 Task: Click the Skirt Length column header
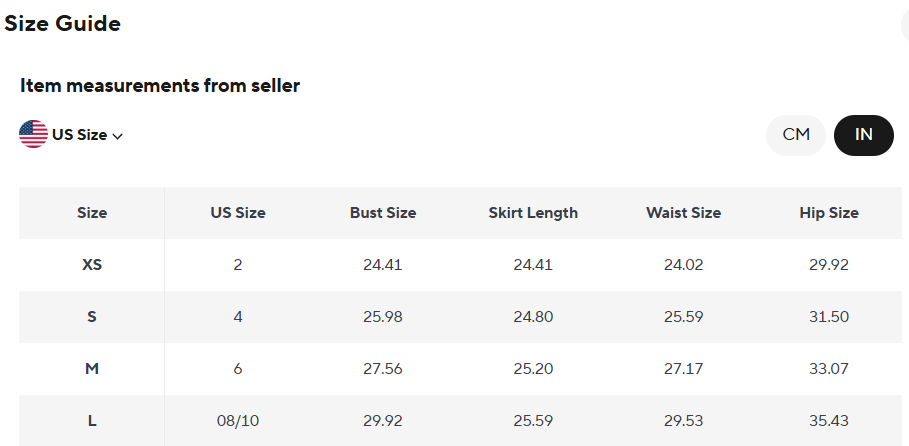(x=533, y=213)
